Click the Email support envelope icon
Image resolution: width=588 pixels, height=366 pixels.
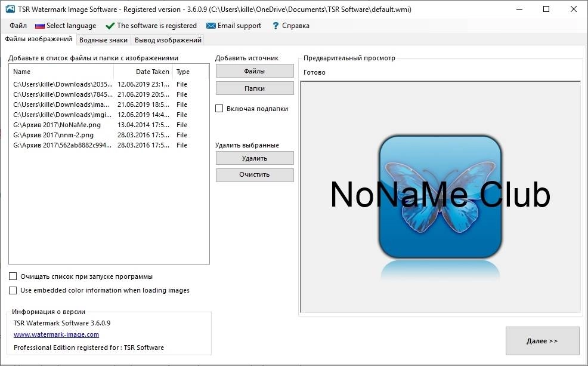(x=211, y=26)
